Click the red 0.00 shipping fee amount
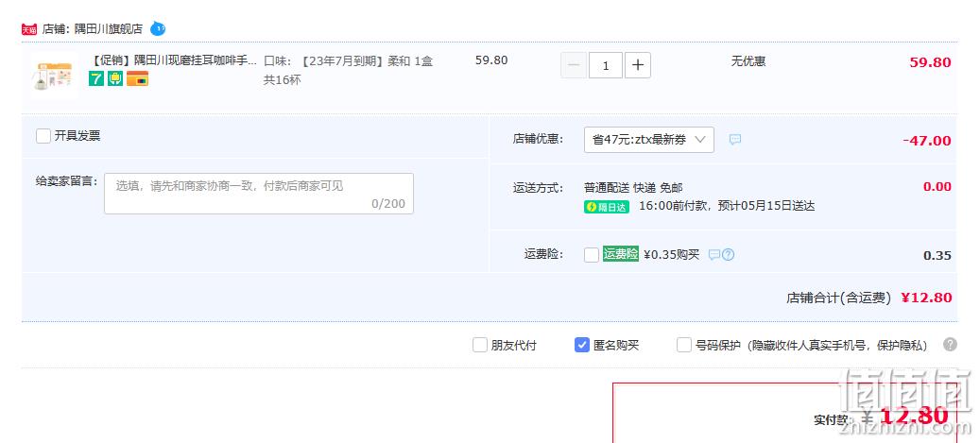Viewport: 980px width, 443px height. point(937,187)
